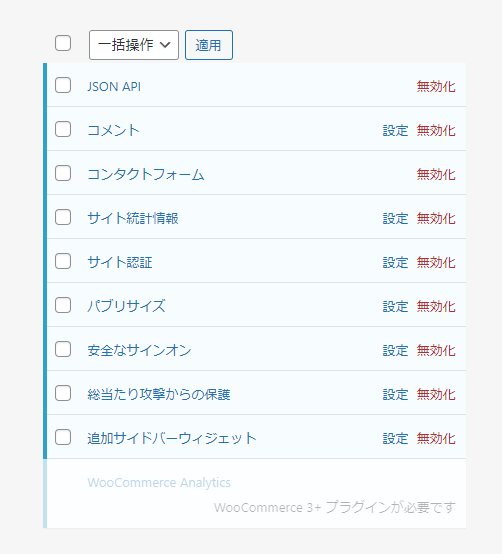Click the WooCommerce Analytics module title
The height and width of the screenshot is (554, 502).
coord(159,483)
